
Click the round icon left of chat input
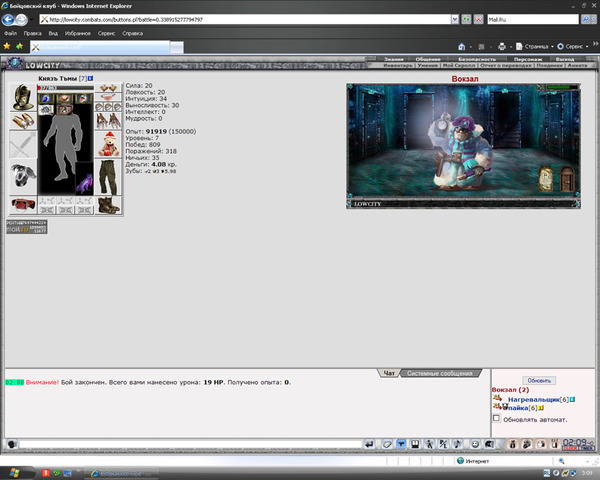click(x=12, y=444)
